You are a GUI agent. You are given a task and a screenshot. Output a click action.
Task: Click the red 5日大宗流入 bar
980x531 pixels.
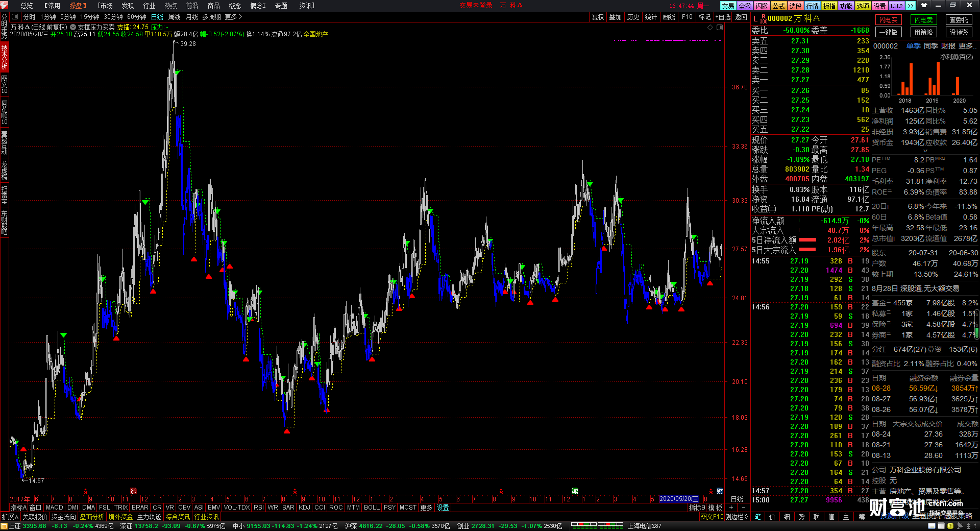click(807, 249)
